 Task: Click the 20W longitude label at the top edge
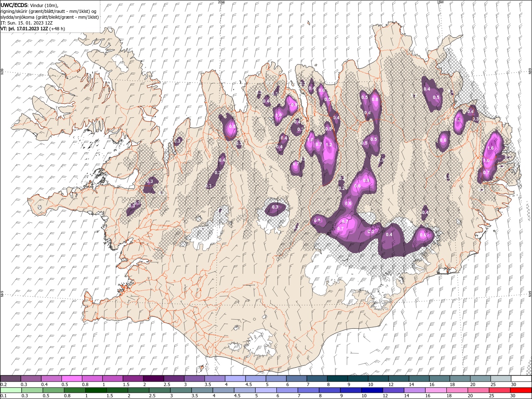tap(221, 2)
